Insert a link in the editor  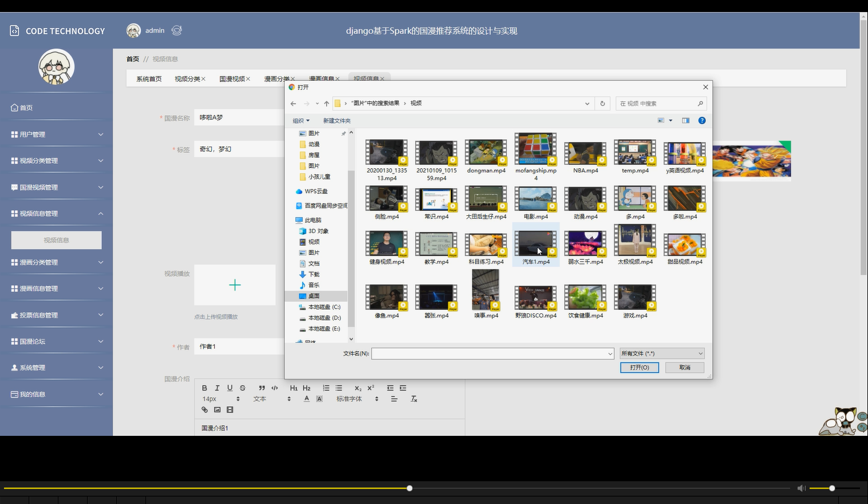204,409
